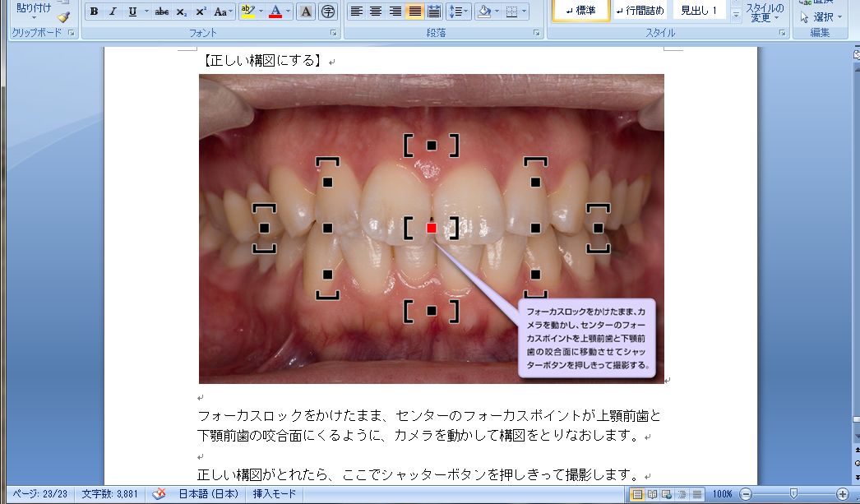Apply the 標準 style
The image size is (860, 504).
tap(580, 11)
